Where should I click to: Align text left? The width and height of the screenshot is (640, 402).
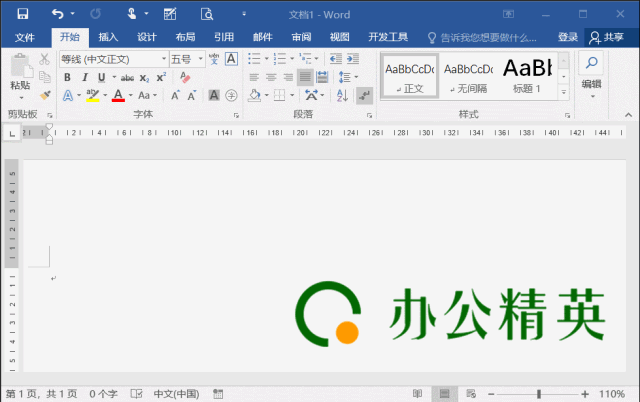254,77
